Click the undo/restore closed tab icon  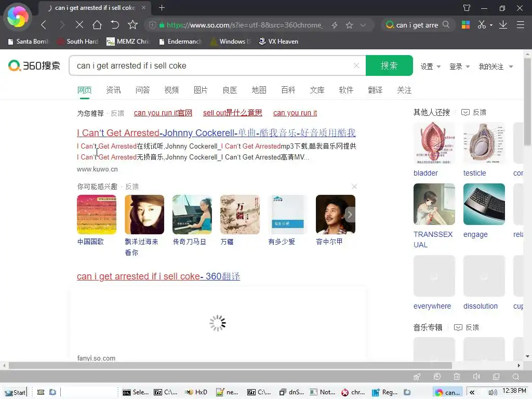tap(115, 25)
